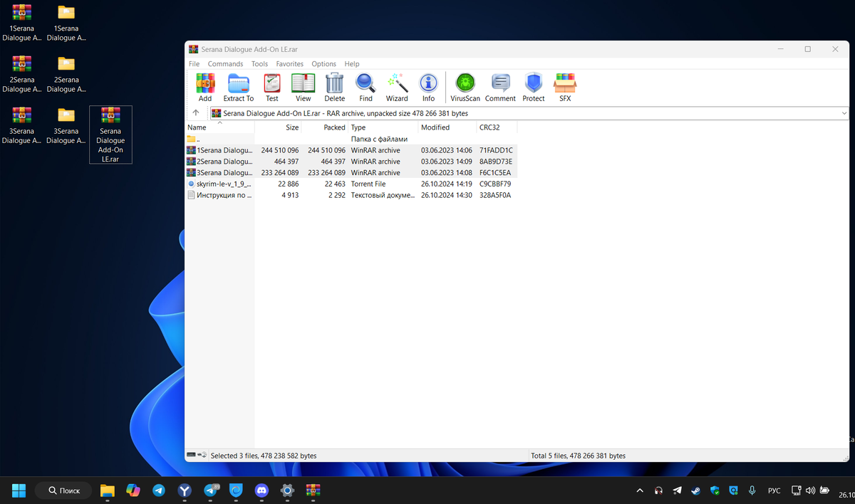Show archive Info

428,87
